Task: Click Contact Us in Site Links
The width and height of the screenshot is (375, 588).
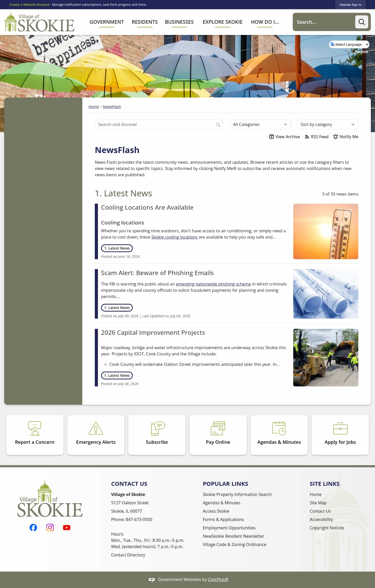Action: 320,511
